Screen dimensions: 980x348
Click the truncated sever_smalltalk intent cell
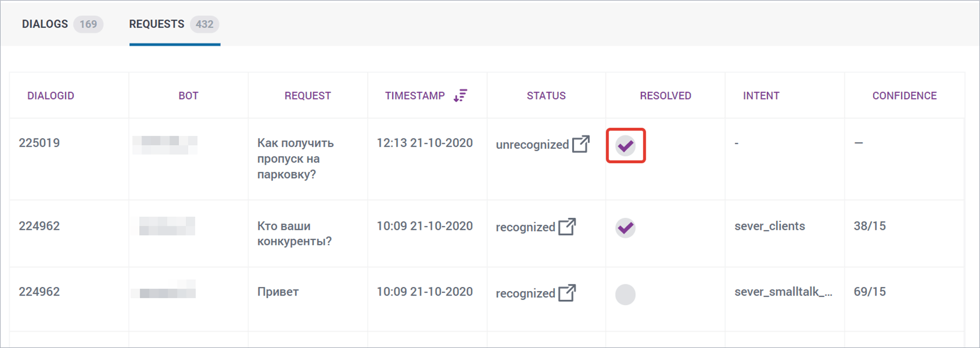783,292
